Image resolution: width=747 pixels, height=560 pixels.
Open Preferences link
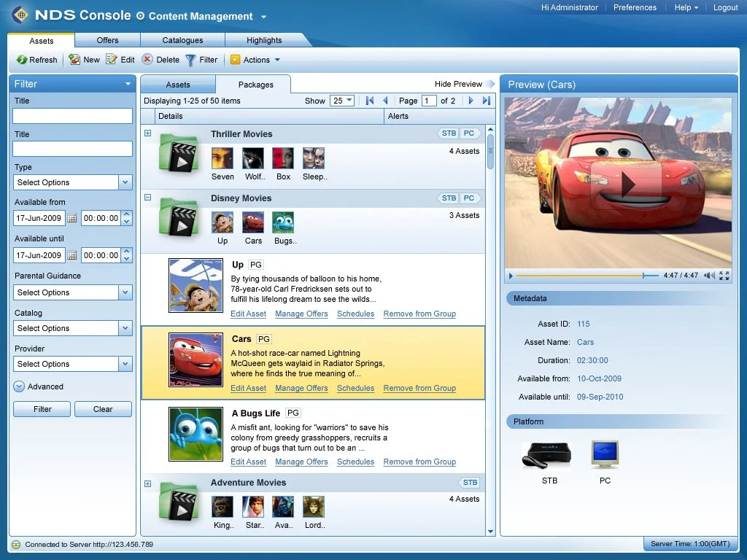[635, 7]
